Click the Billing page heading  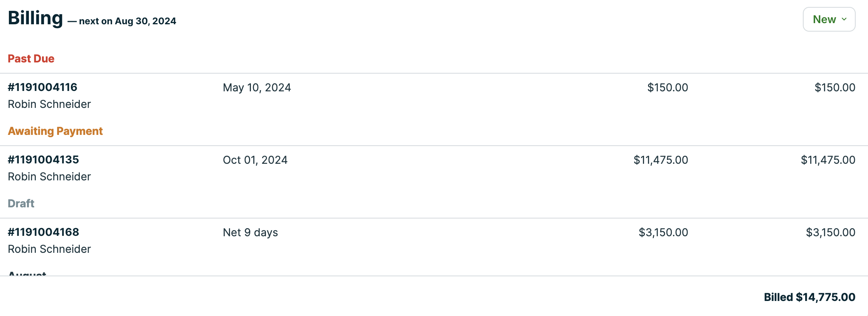35,18
